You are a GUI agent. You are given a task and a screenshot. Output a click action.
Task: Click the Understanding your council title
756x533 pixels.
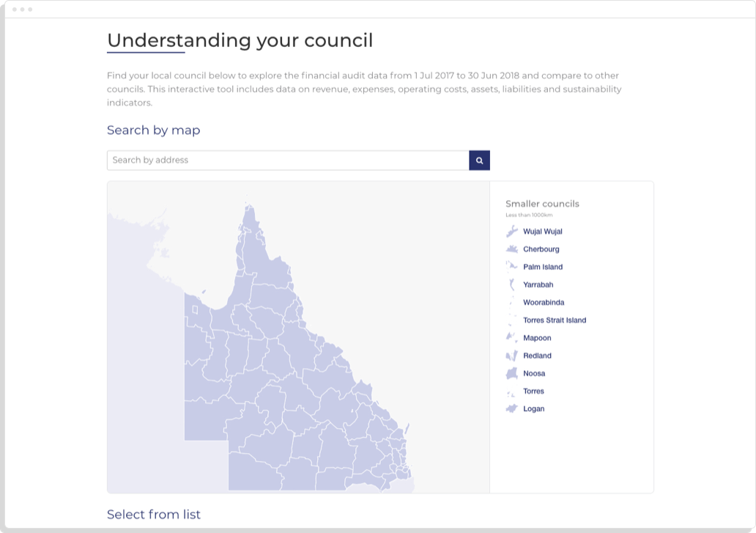tap(240, 40)
